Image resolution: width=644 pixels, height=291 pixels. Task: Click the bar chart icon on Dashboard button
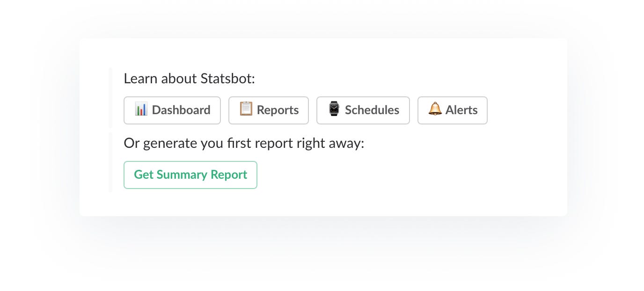pyautogui.click(x=142, y=110)
